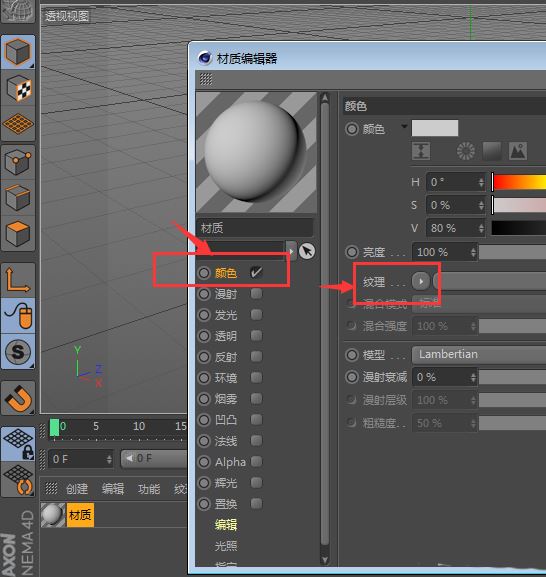Image resolution: width=546 pixels, height=577 pixels.
Task: Open the 纹理 texture arrow menu
Action: [x=421, y=282]
